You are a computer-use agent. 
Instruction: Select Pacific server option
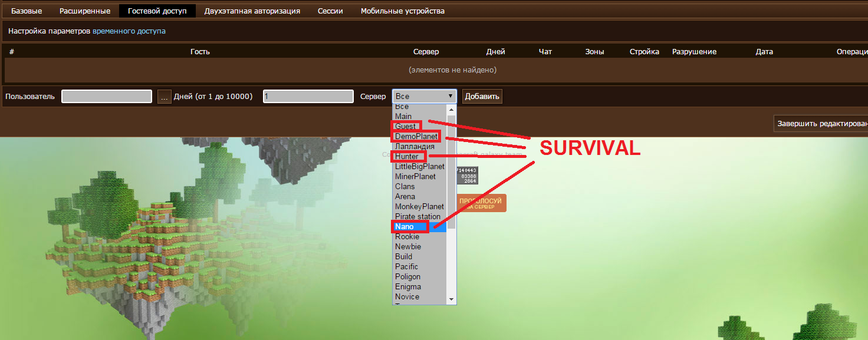point(420,266)
